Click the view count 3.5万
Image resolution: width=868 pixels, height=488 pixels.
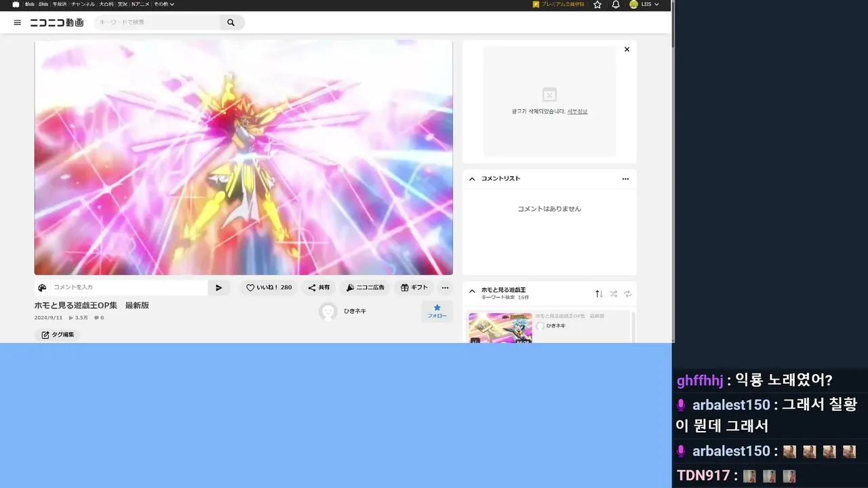click(79, 318)
